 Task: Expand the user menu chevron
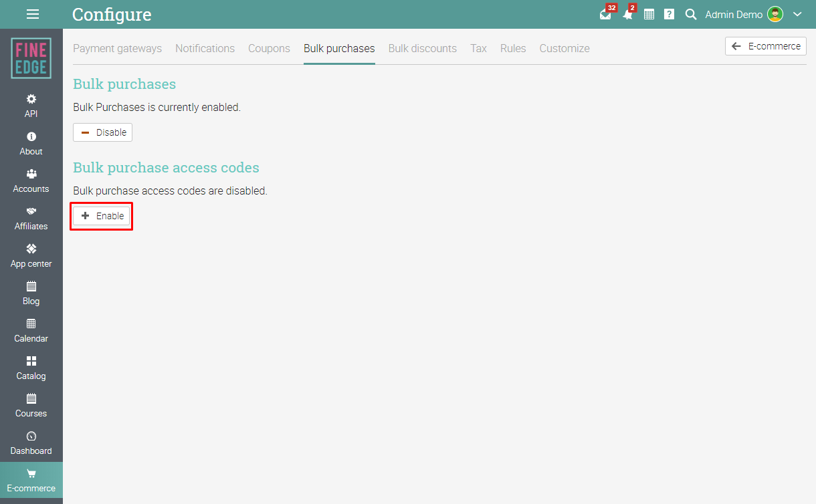[x=797, y=14]
